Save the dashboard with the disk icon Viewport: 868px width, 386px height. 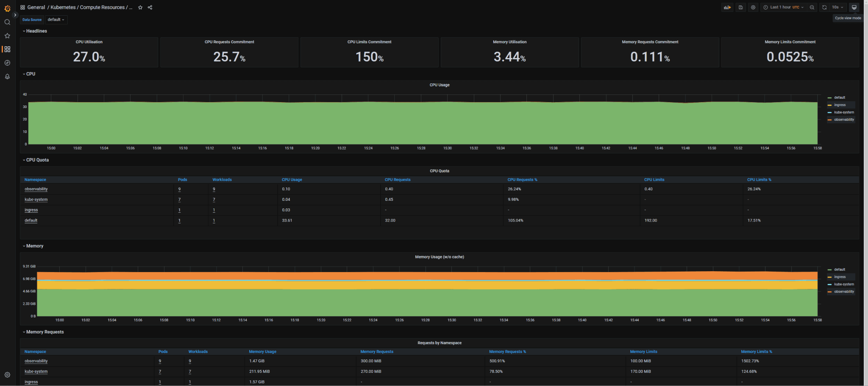[x=740, y=7]
